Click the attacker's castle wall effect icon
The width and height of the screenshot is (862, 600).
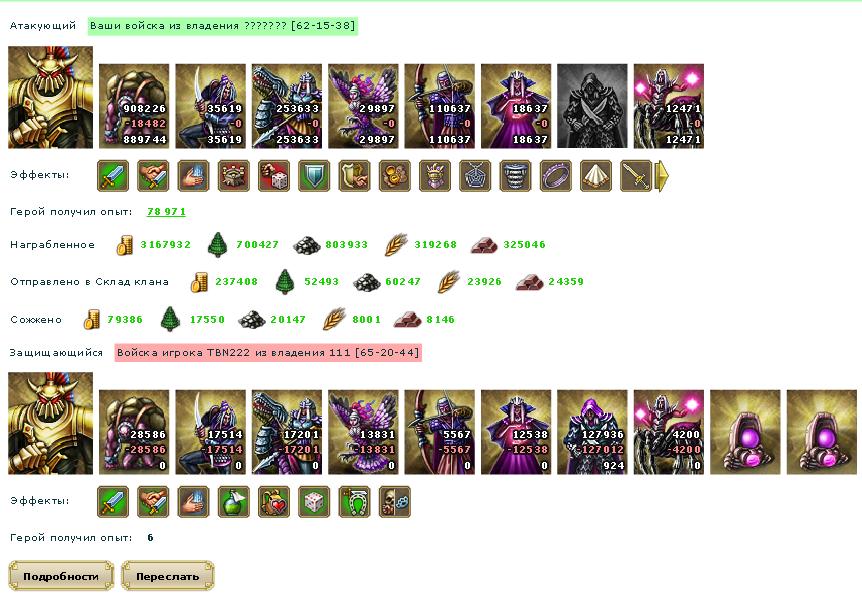[234, 176]
